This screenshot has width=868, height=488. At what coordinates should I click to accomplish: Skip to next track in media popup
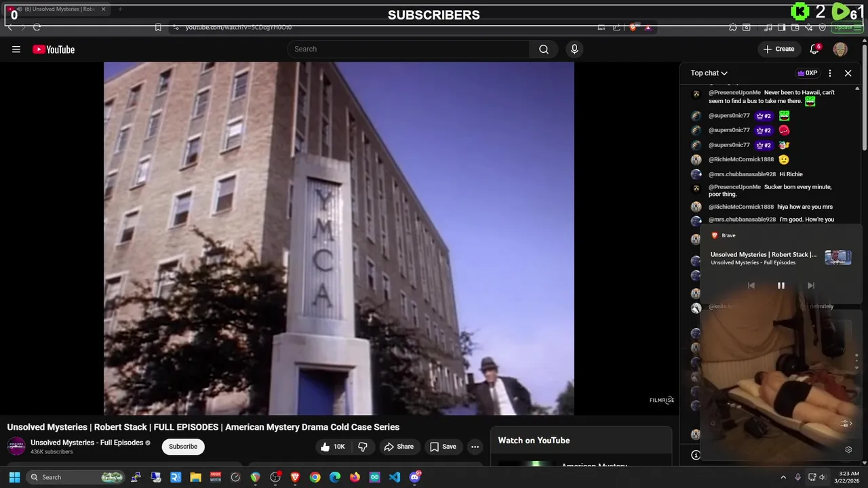[810, 285]
